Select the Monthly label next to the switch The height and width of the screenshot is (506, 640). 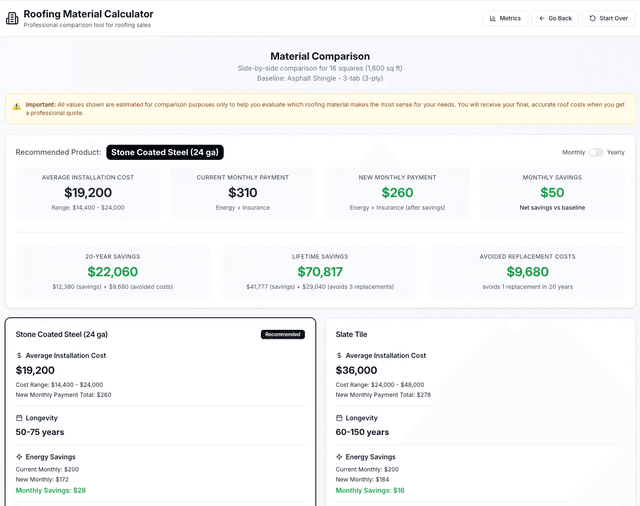(x=573, y=152)
